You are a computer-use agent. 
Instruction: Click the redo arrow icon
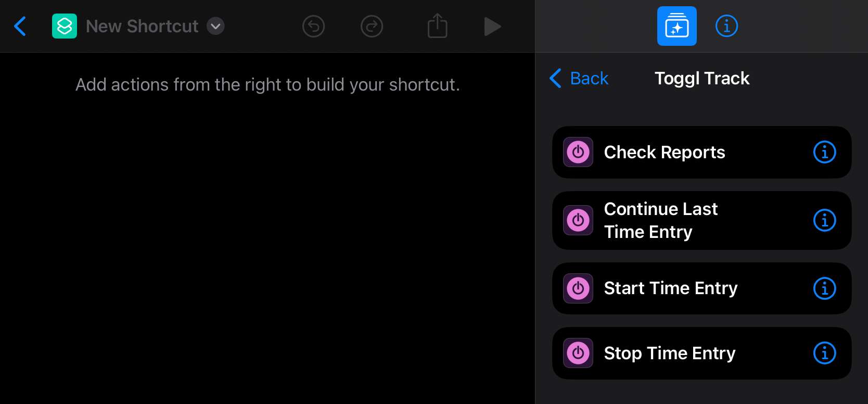pyautogui.click(x=372, y=26)
